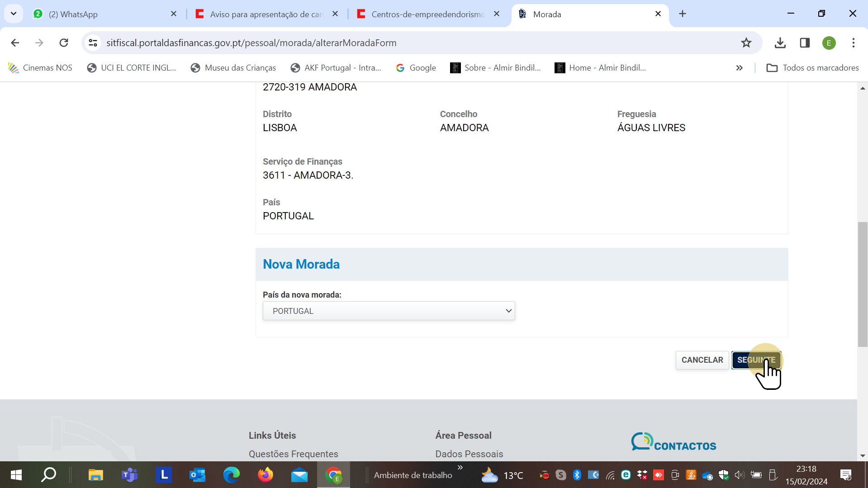Bookmark this page with the star icon

point(746,43)
